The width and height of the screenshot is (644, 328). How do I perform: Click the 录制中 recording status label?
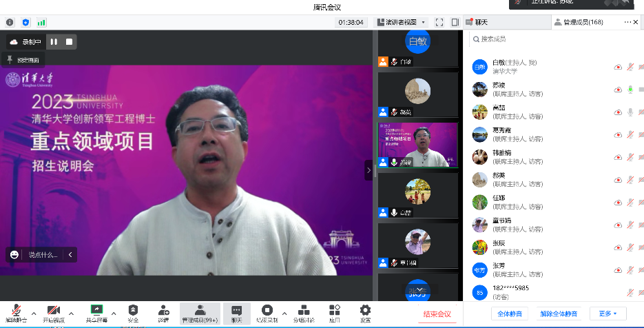pyautogui.click(x=31, y=42)
